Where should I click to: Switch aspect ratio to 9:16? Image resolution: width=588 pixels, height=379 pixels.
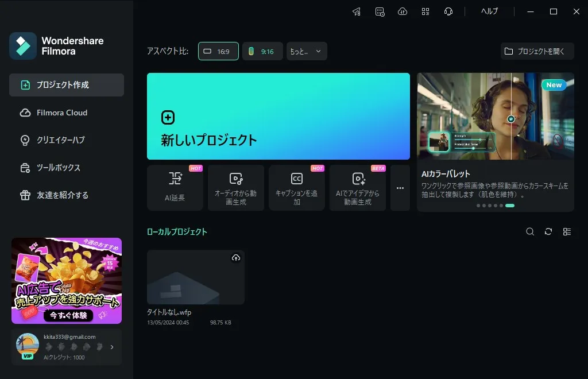click(x=262, y=51)
